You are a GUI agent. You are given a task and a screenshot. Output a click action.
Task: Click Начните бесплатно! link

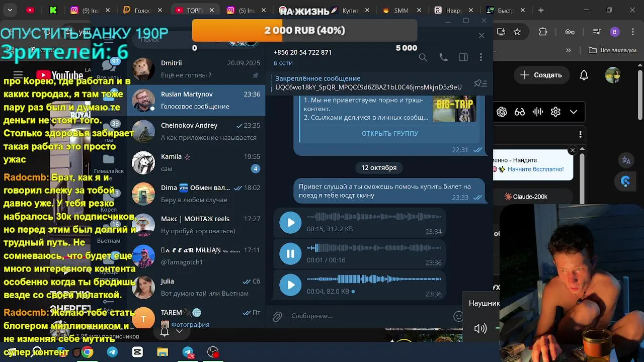pos(535,169)
